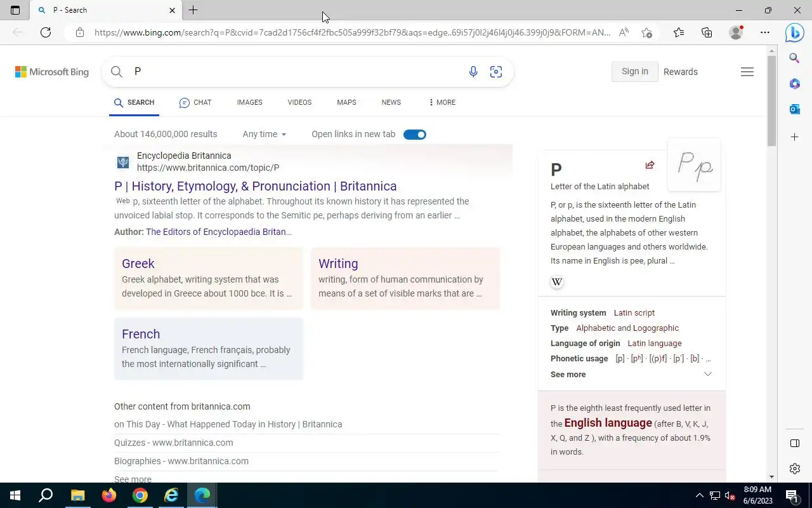Open the hamburger settings menu
Screen dimensions: 812x508
coord(747,72)
